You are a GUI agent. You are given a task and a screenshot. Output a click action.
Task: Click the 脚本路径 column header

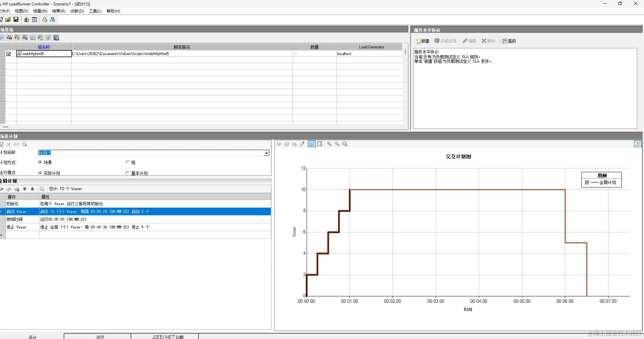tap(182, 47)
